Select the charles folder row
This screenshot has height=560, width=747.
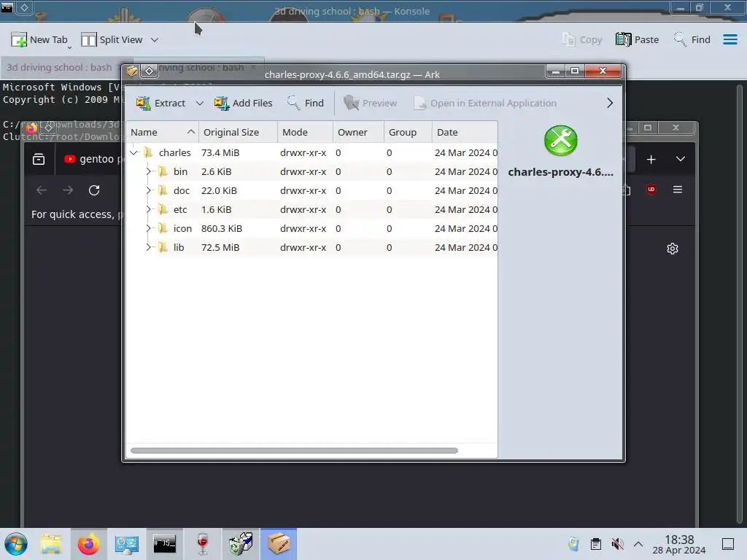[x=312, y=153]
